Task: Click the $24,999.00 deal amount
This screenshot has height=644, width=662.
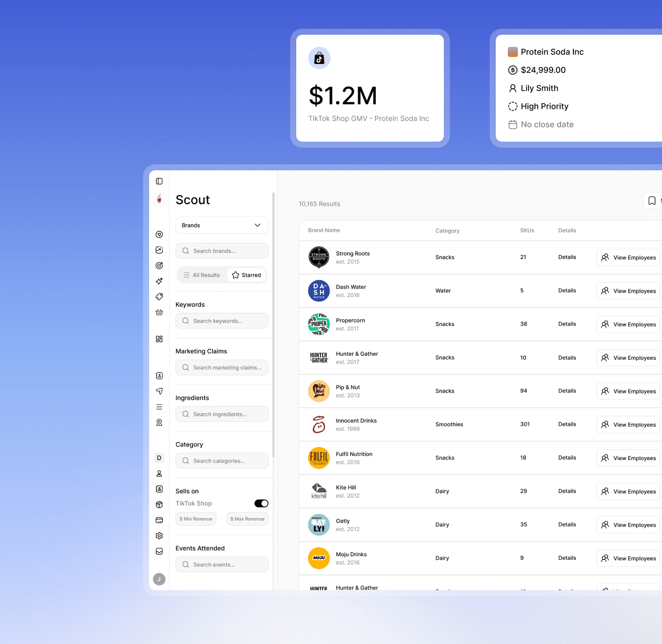Action: coord(543,70)
